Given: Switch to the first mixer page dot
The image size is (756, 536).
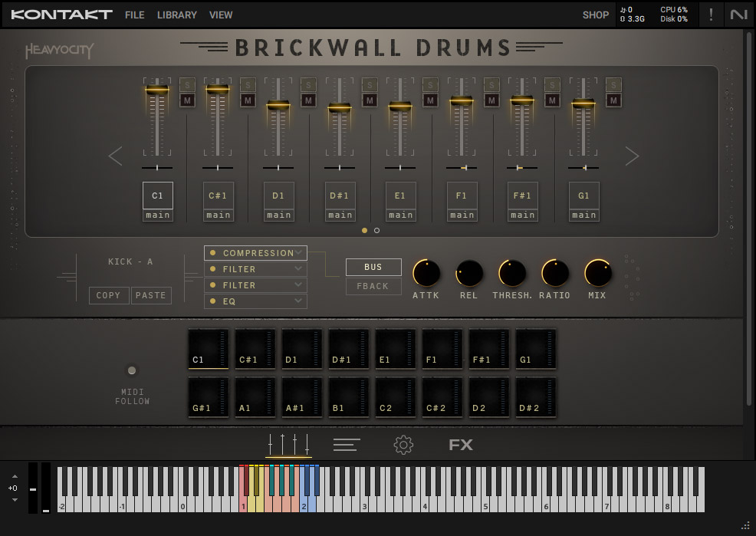Looking at the screenshot, I should click(364, 230).
